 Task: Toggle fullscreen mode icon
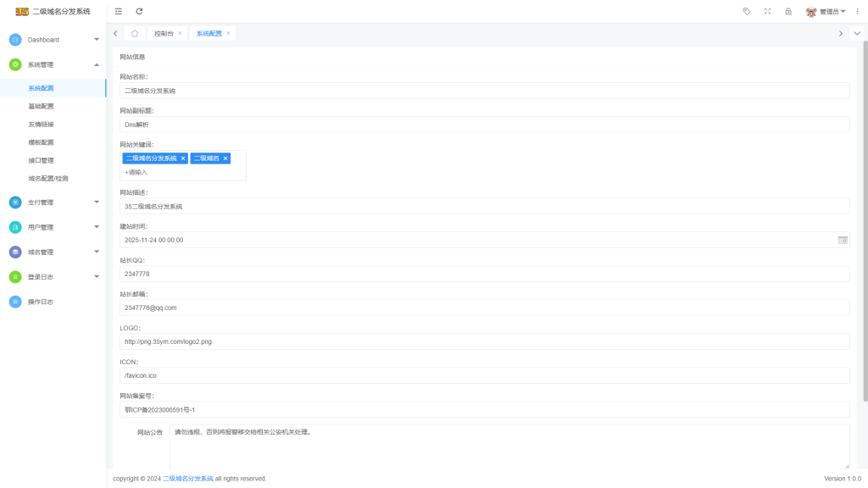click(x=767, y=11)
